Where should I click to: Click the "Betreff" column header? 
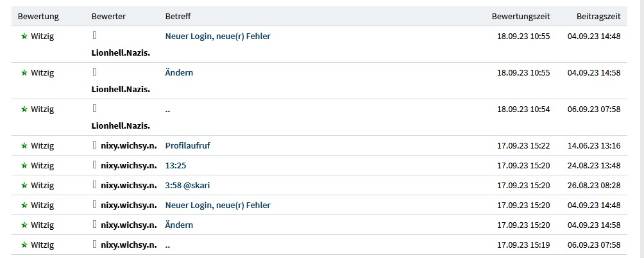pos(178,16)
